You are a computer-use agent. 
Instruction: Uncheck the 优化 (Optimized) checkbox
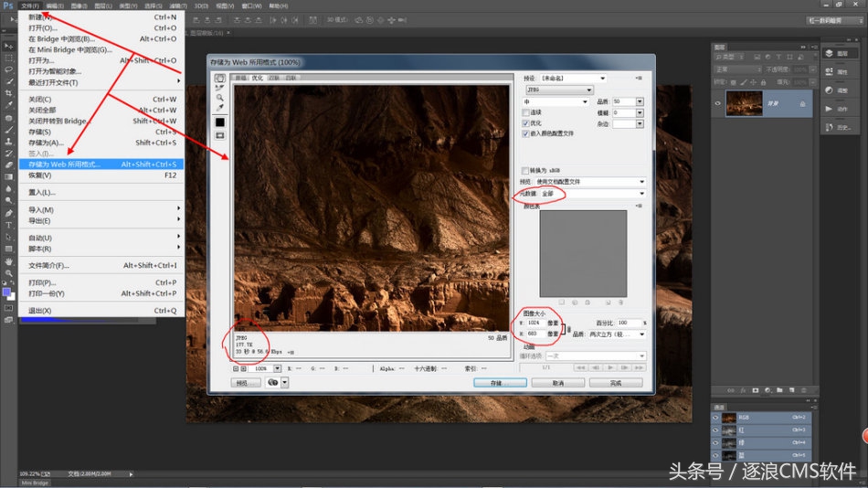[525, 122]
